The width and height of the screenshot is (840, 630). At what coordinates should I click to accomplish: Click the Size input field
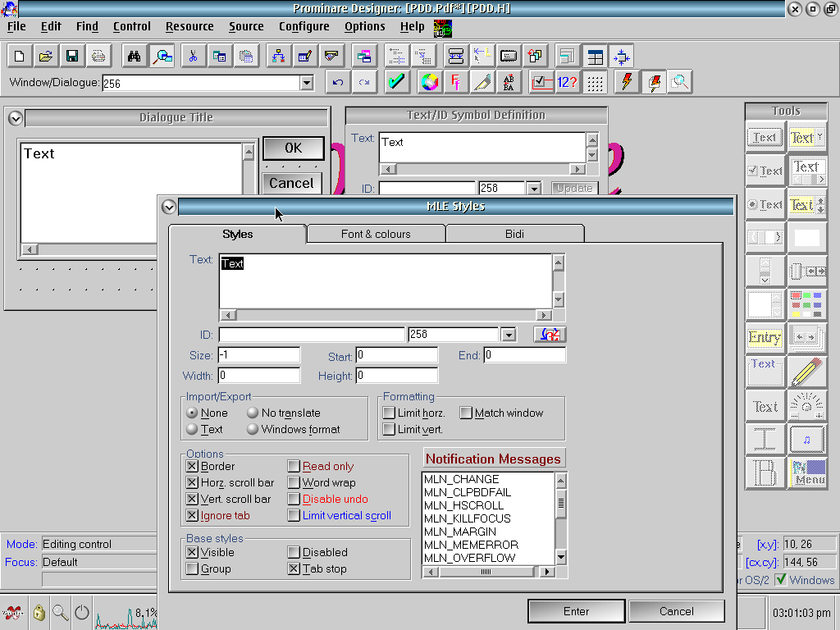(x=259, y=354)
